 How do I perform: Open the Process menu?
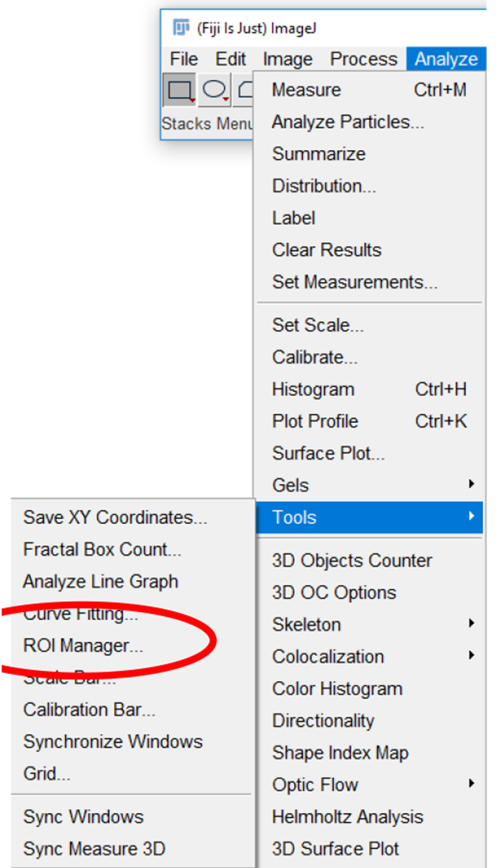tap(364, 59)
